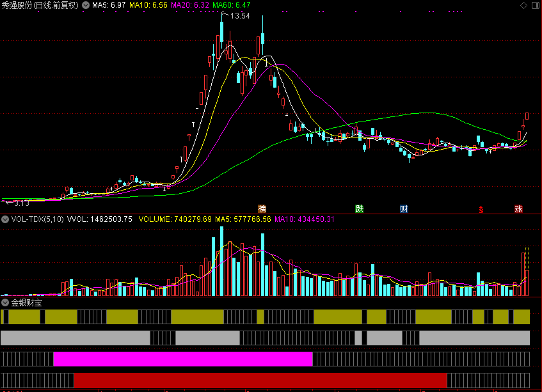Click the tallest cyan volume bar

coord(221,262)
